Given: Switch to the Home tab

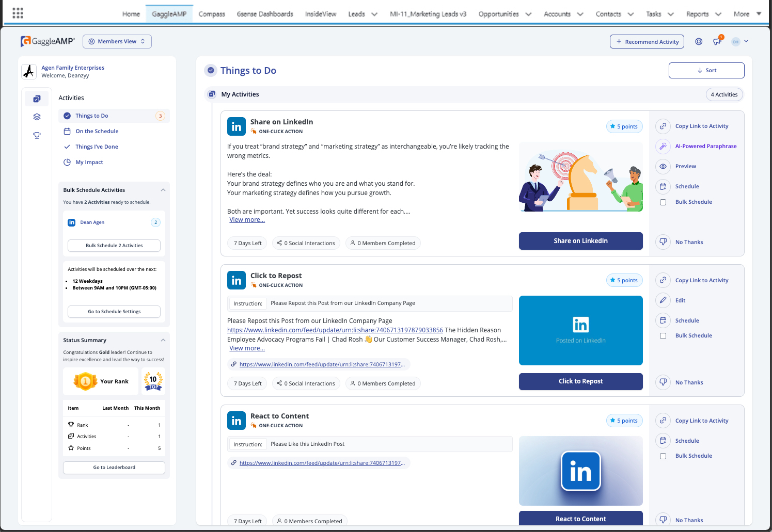Looking at the screenshot, I should coord(131,14).
